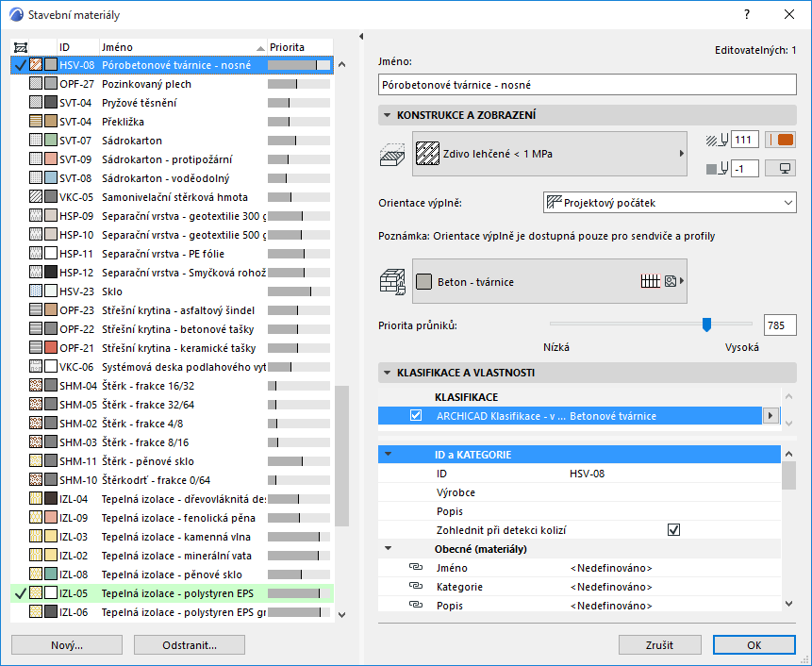This screenshot has height=666, width=812.
Task: Click the surface icon of Tepelná izolace - pěnové sklo
Action: coord(51,574)
